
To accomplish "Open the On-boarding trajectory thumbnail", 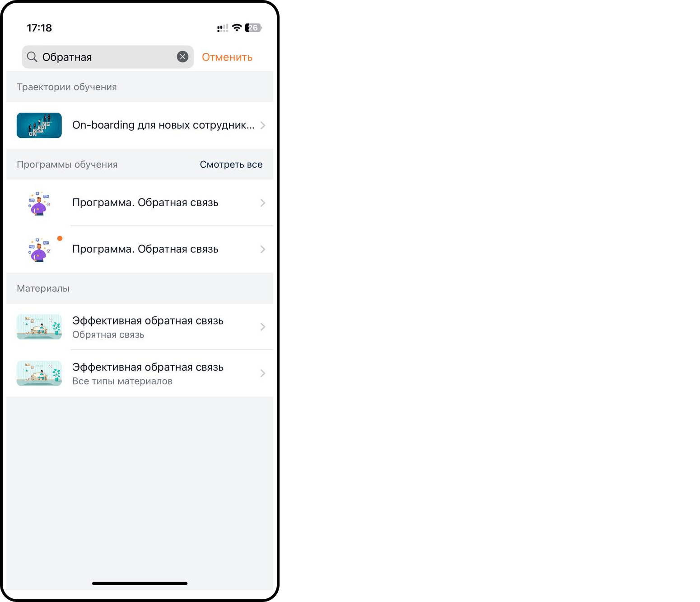I will (x=39, y=125).
